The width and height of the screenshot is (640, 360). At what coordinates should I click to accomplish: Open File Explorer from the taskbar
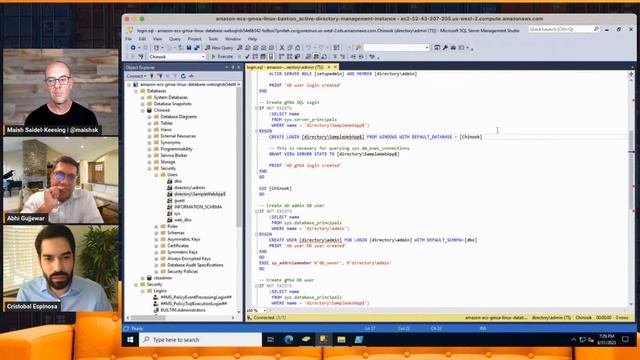coord(341,340)
